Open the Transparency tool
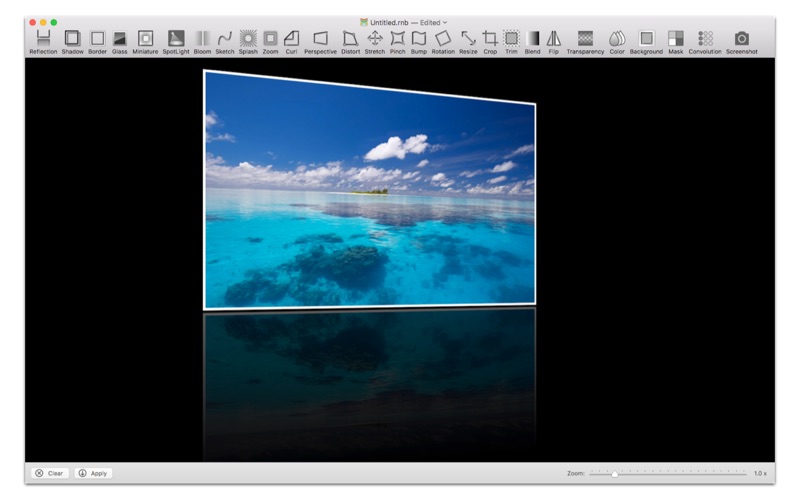Viewport: 800px width, 500px height. pyautogui.click(x=585, y=42)
